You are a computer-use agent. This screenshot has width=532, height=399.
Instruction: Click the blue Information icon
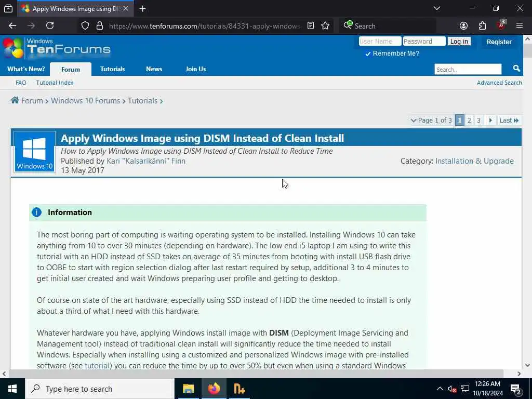click(36, 212)
